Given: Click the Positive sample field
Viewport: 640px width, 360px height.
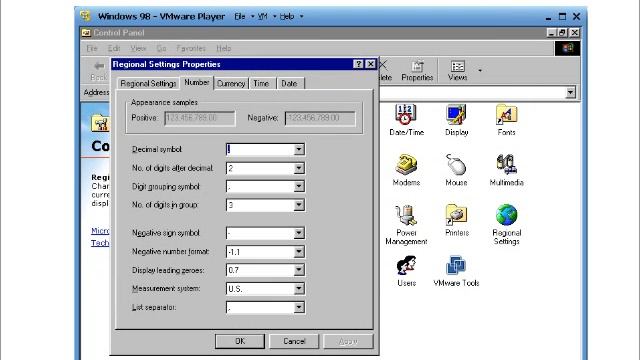Looking at the screenshot, I should pyautogui.click(x=200, y=118).
